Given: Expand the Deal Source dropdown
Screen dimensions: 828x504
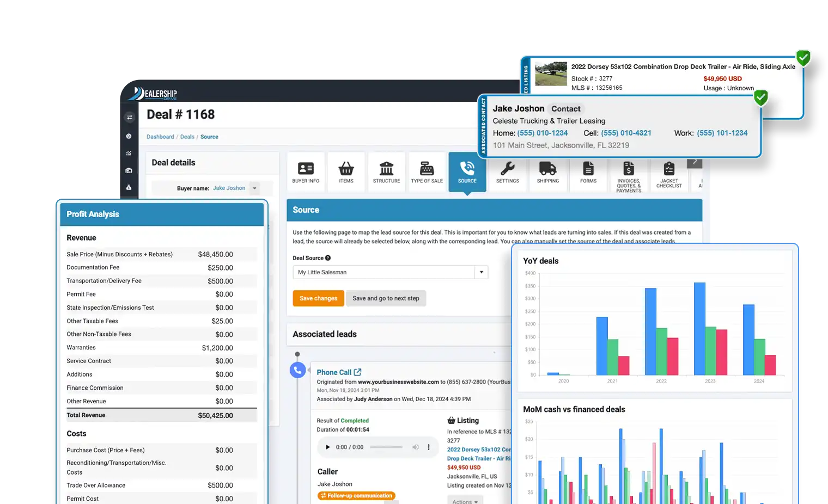Looking at the screenshot, I should pos(481,272).
